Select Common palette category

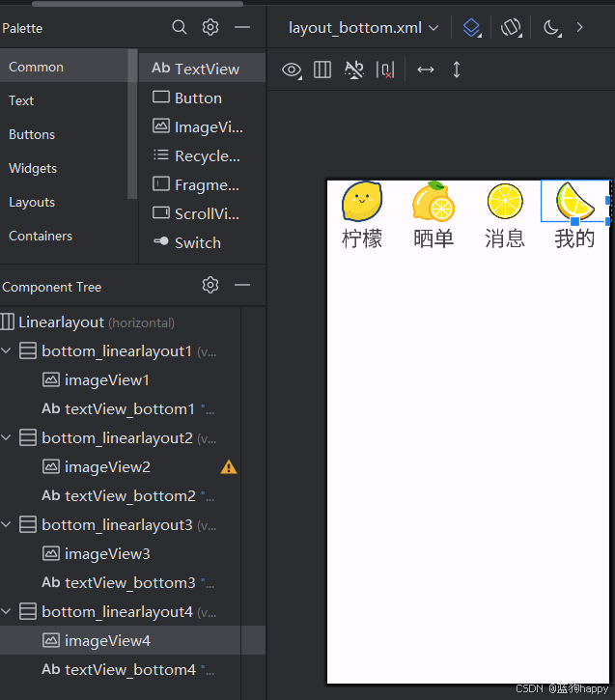(x=64, y=67)
